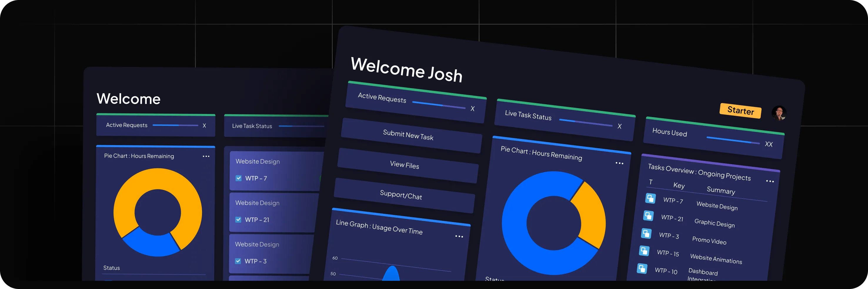Click Active Requests progress bar in Josh window
The image size is (868, 289).
click(439, 105)
